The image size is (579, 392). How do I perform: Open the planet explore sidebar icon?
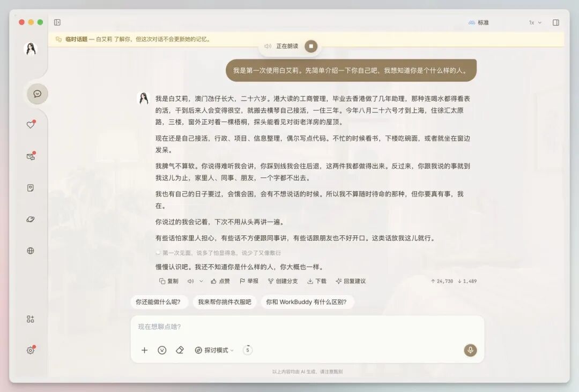(31, 220)
